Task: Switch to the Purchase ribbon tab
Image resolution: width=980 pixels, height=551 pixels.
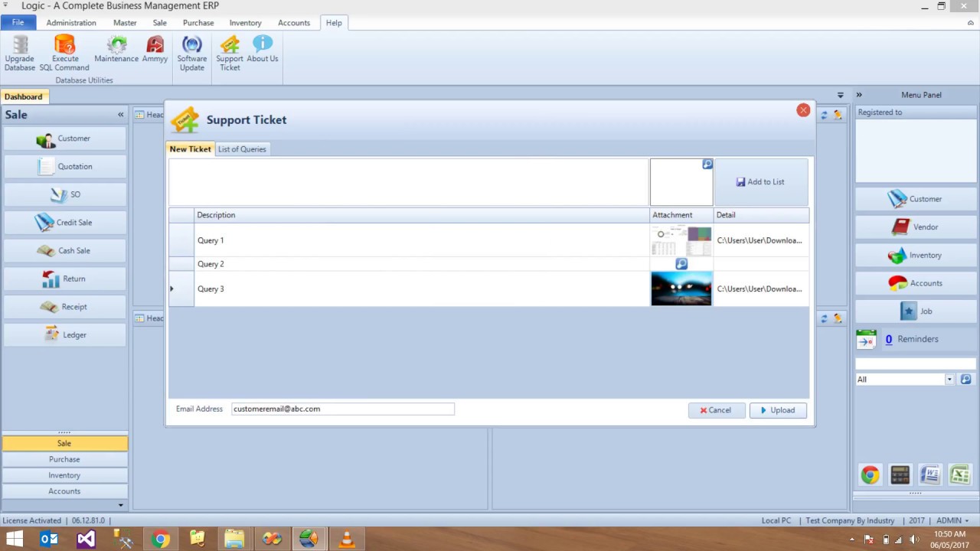Action: 198,23
